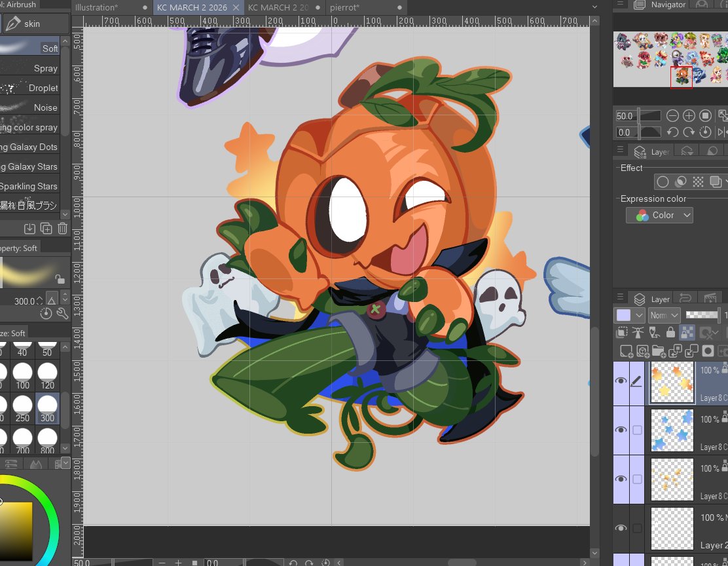
Task: Open the blending mode Normal dropdown
Action: coord(664,315)
